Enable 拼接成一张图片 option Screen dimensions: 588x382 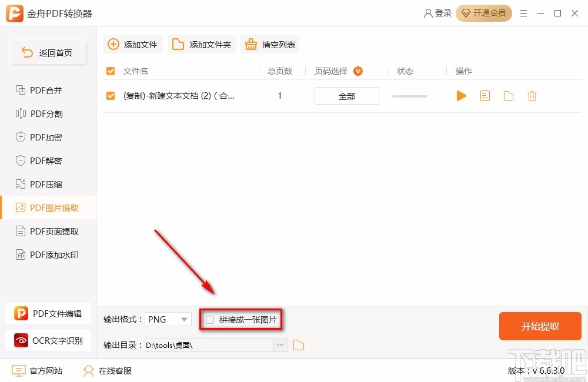[210, 319]
